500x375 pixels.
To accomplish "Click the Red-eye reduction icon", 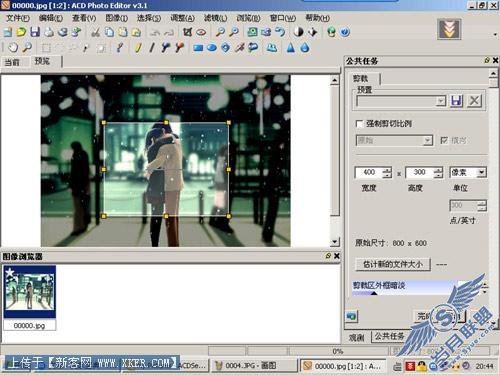I will tap(201, 32).
